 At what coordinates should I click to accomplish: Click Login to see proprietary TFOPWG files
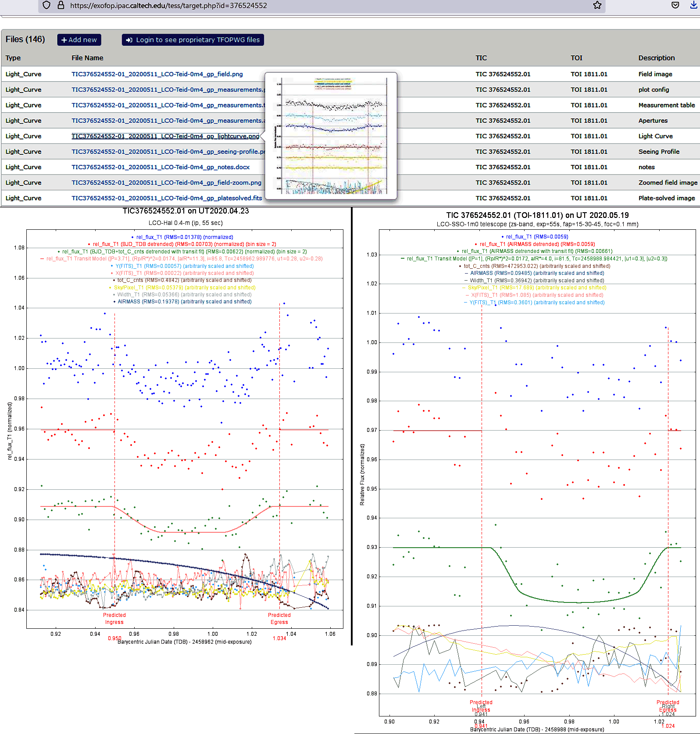pyautogui.click(x=197, y=40)
